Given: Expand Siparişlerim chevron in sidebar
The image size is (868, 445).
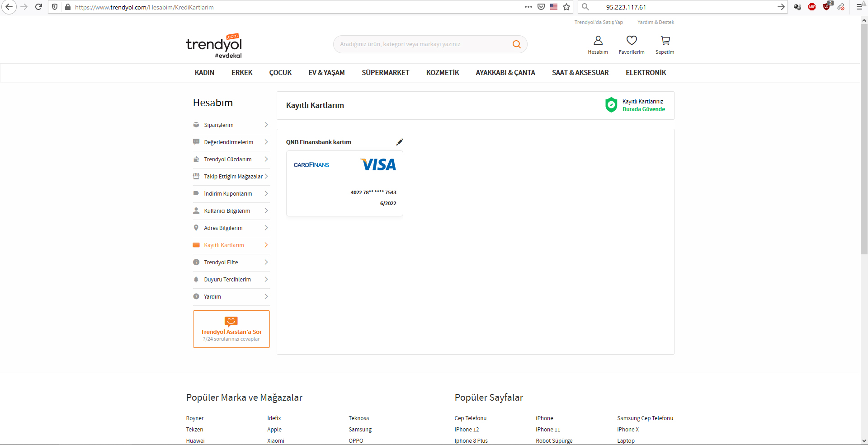Looking at the screenshot, I should [266, 125].
